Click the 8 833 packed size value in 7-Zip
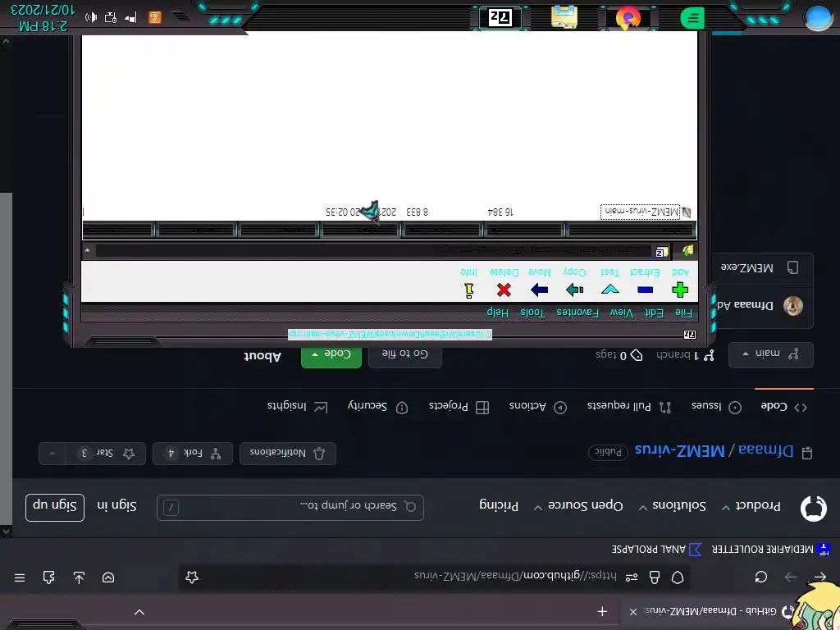This screenshot has height=630, width=840. point(418,212)
